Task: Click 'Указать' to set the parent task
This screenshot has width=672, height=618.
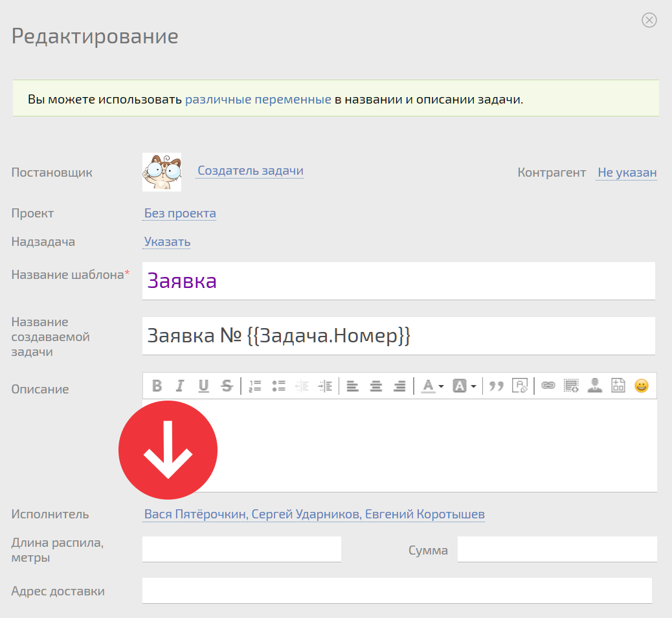Action: point(167,241)
